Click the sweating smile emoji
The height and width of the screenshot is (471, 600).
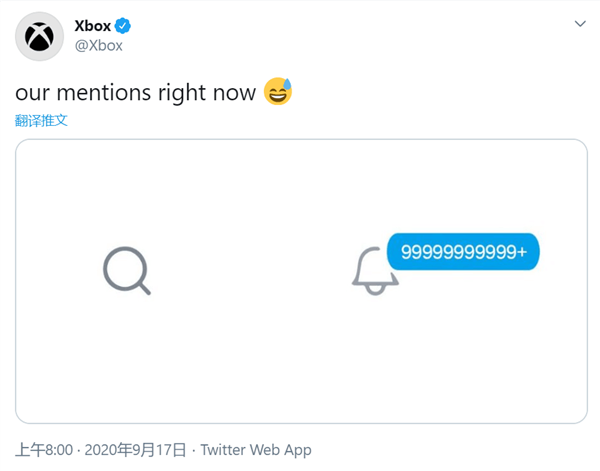click(x=278, y=93)
